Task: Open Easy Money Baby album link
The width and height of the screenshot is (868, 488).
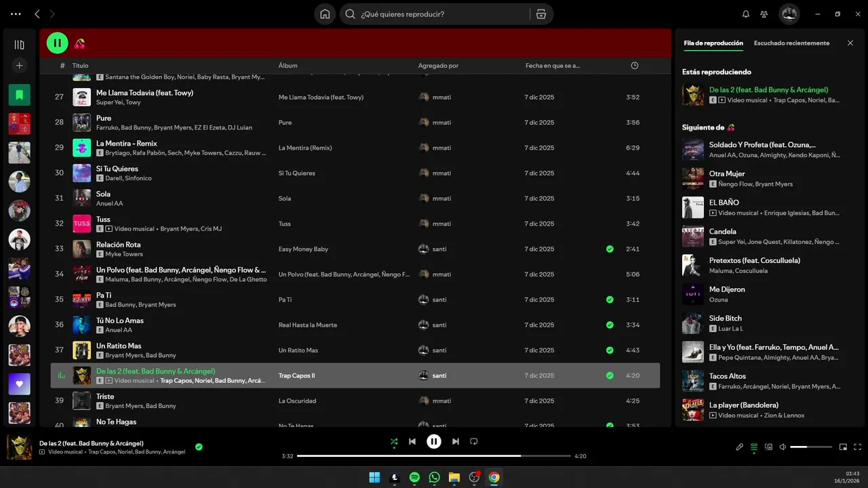Action: click(303, 249)
